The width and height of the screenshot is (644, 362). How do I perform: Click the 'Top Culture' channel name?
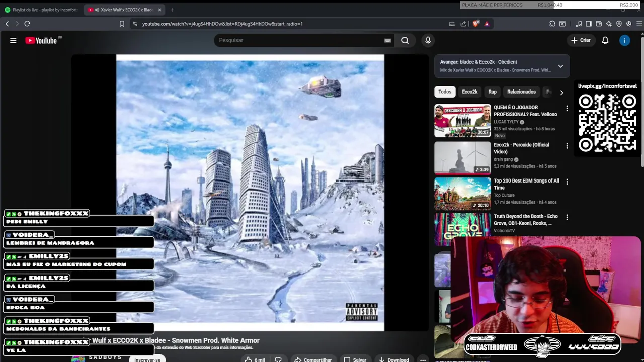click(504, 195)
